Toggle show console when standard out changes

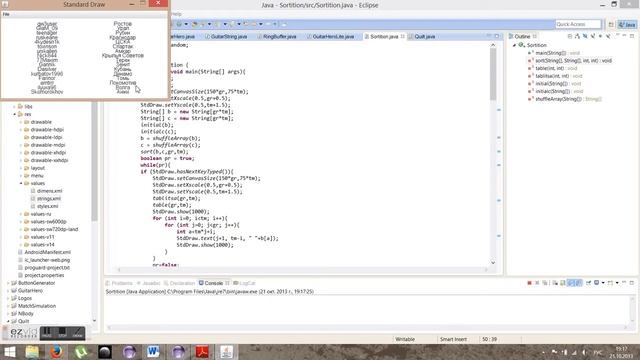coord(571,283)
